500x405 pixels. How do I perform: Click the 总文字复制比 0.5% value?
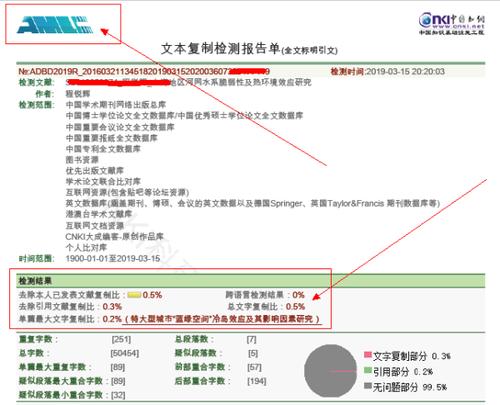pyautogui.click(x=295, y=307)
